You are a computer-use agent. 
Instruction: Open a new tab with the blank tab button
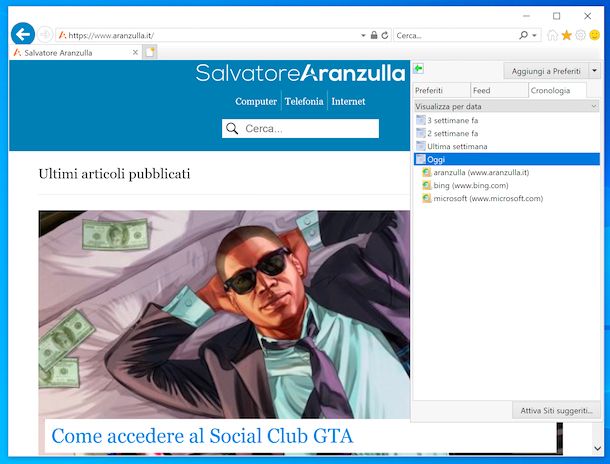click(150, 52)
